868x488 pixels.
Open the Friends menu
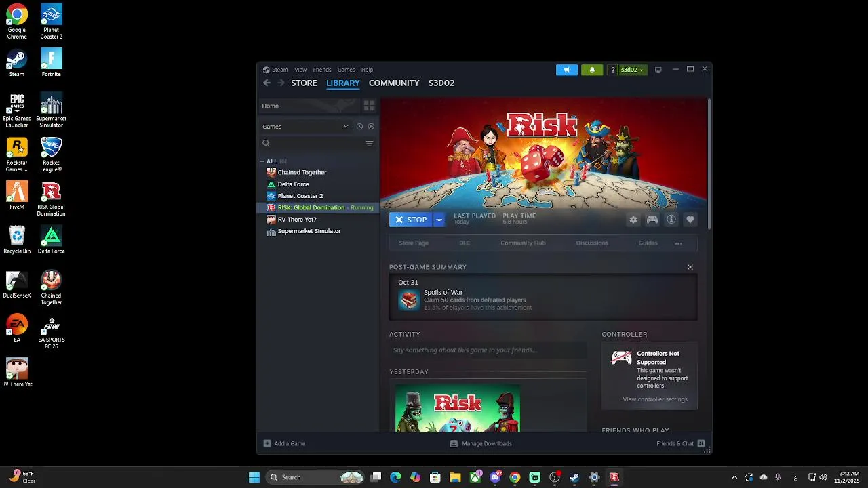pyautogui.click(x=322, y=70)
